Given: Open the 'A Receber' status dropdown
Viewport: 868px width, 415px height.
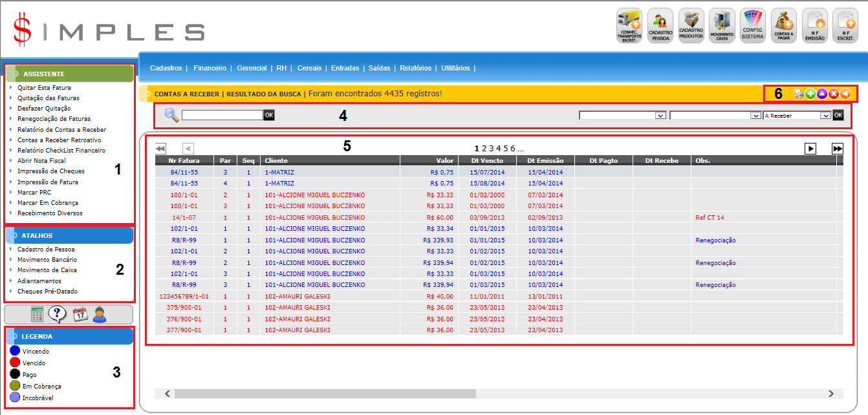Looking at the screenshot, I should pyautogui.click(x=797, y=116).
